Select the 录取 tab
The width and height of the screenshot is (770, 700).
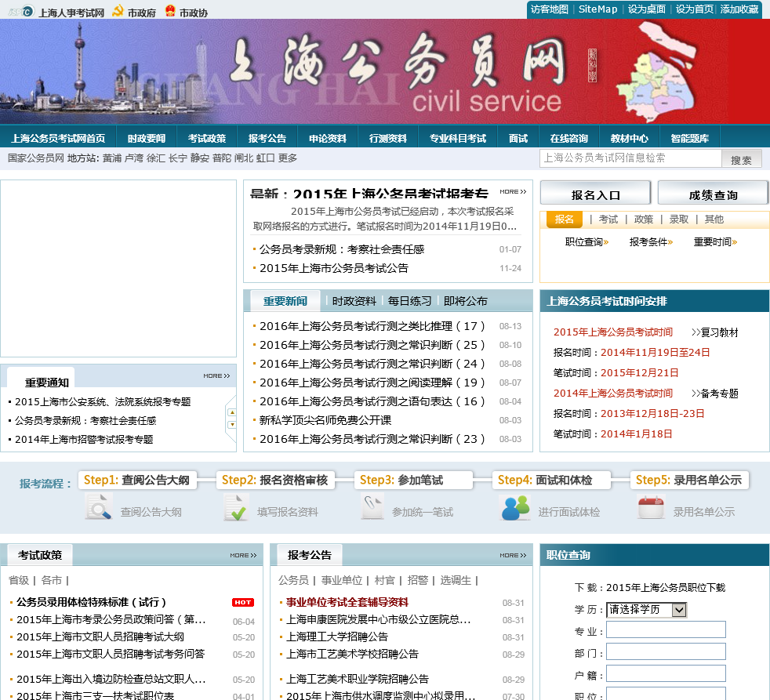[679, 219]
